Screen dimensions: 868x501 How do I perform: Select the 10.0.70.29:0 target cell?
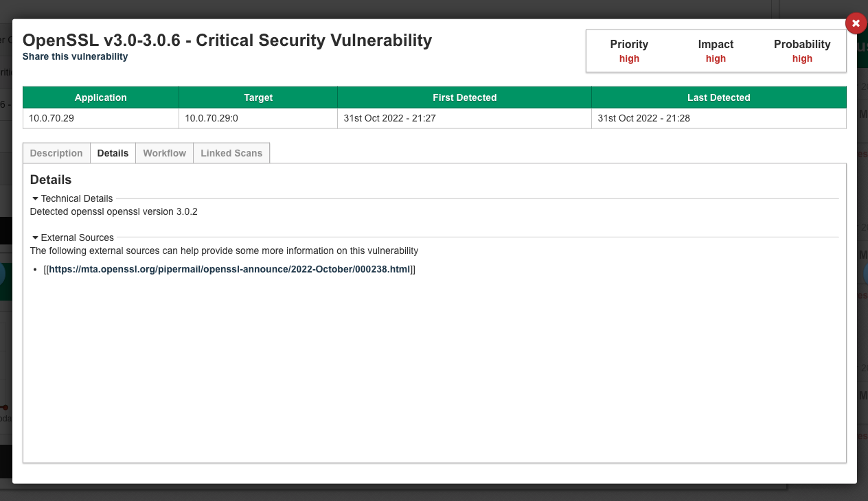[x=212, y=118]
